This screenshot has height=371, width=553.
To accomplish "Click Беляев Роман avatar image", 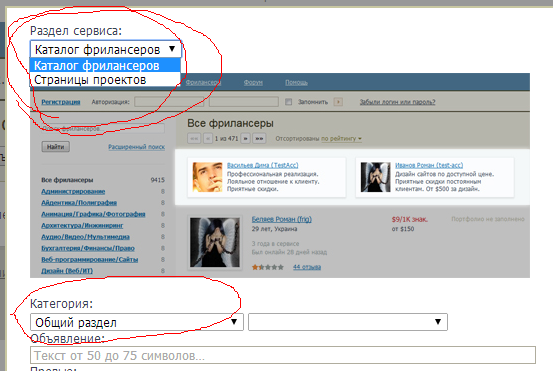I will tap(215, 242).
